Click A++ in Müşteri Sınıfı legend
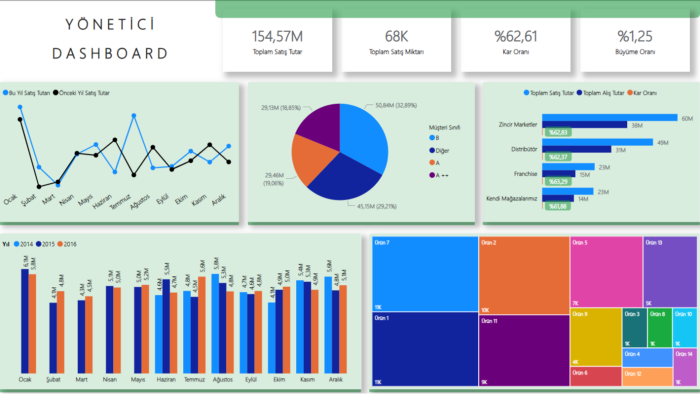 click(439, 175)
